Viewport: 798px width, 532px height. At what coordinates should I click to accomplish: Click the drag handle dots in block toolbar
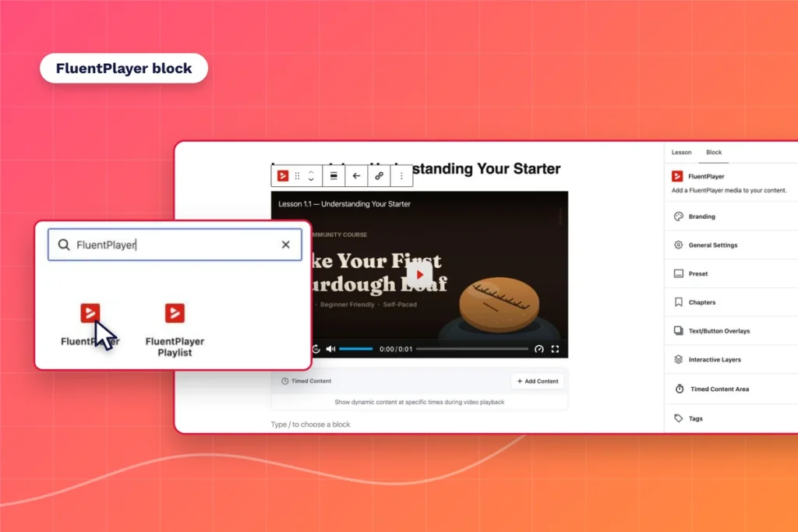coord(297,176)
